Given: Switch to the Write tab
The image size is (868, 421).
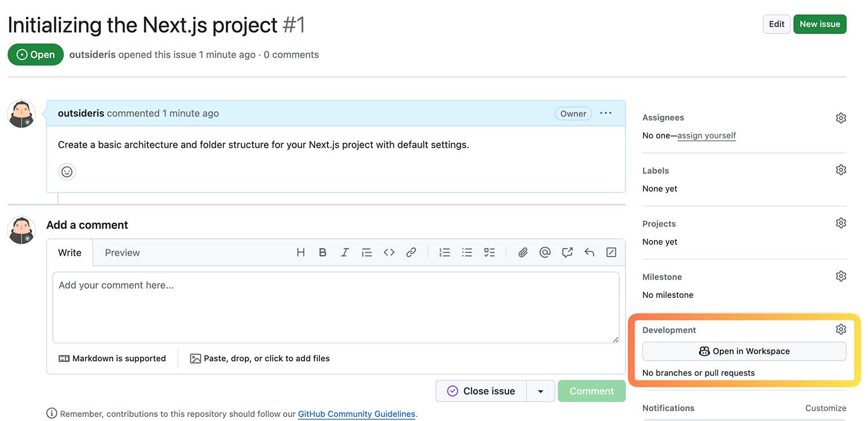Looking at the screenshot, I should click(x=70, y=252).
